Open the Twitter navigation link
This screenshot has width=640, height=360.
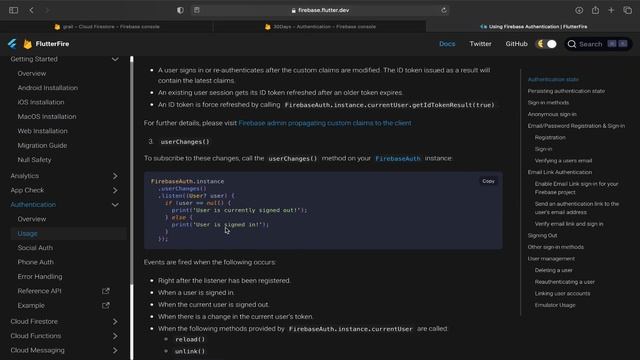pos(480,44)
